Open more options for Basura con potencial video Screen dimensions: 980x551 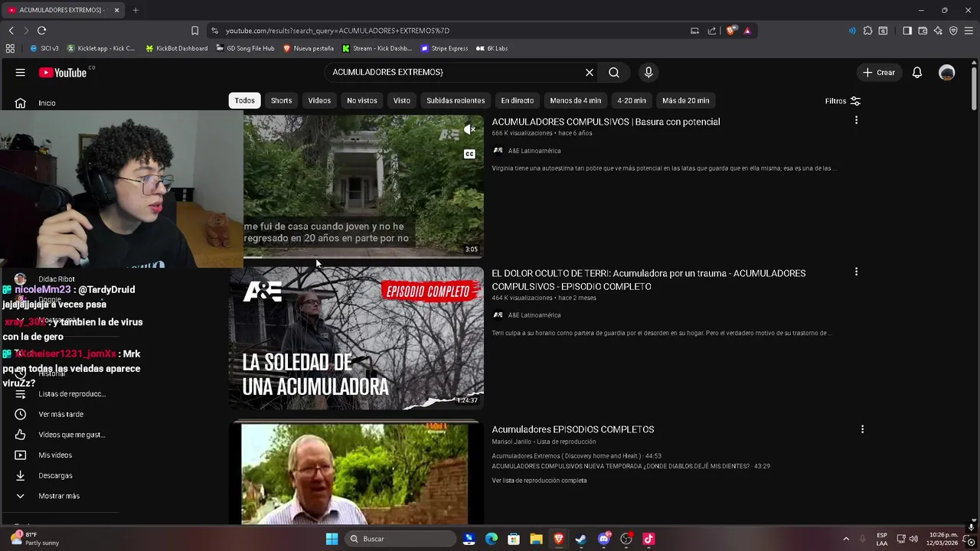[856, 120]
